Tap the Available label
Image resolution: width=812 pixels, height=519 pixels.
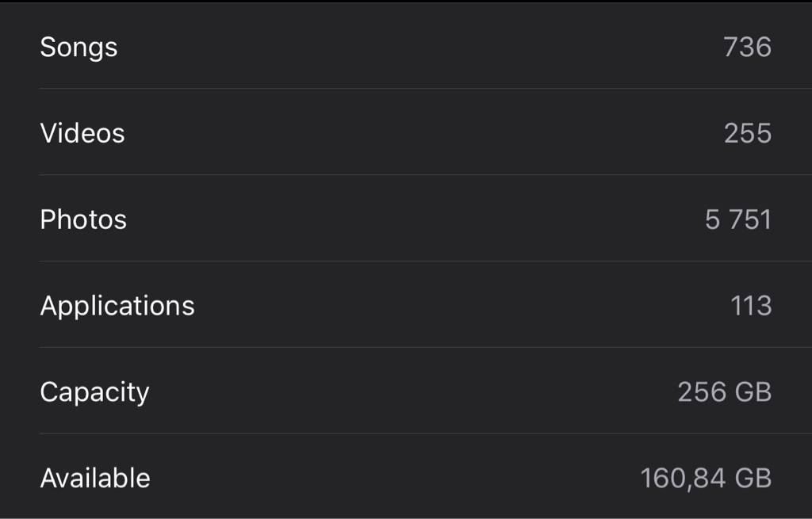(95, 478)
